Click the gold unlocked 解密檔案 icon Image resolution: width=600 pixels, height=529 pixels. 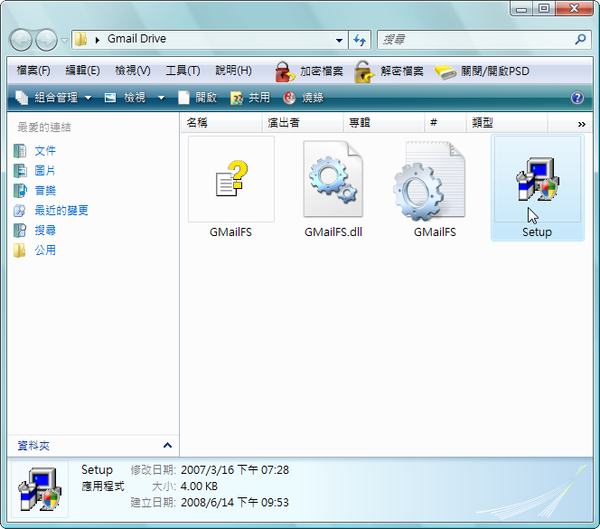[x=364, y=72]
